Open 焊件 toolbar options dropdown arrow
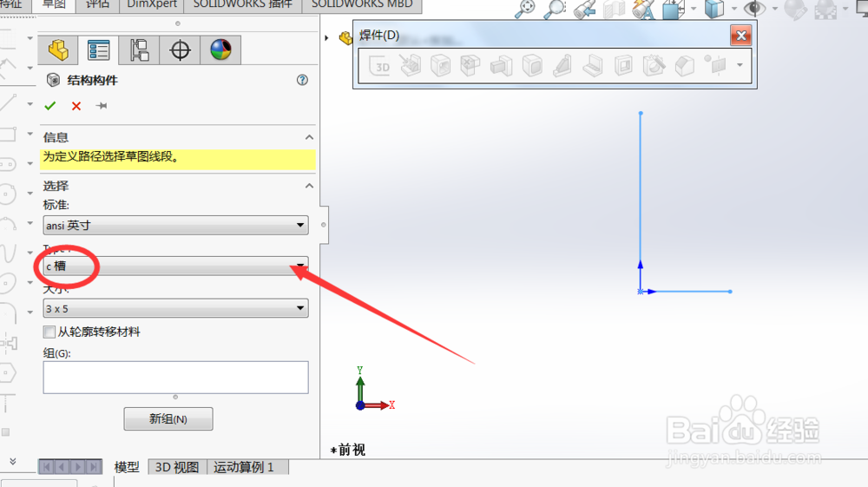The height and width of the screenshot is (487, 868). 740,65
